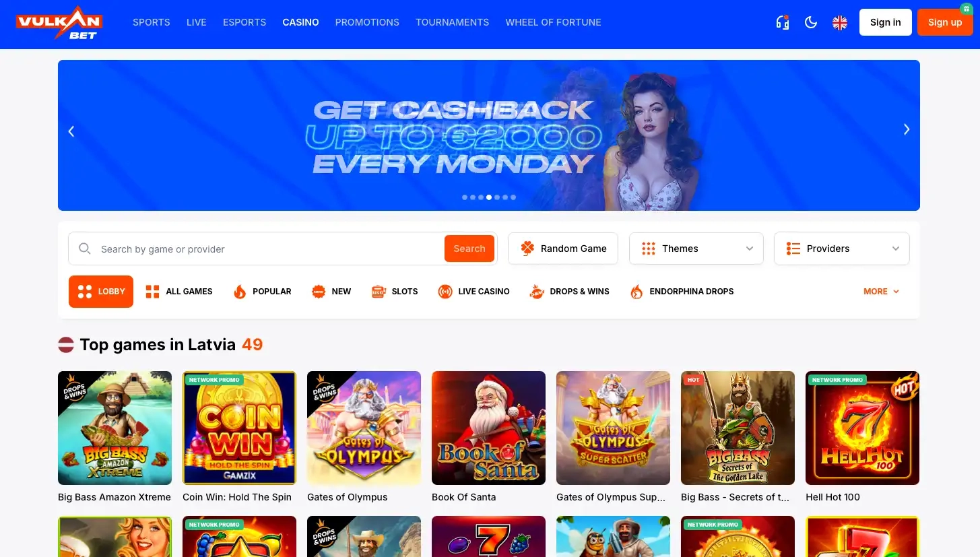This screenshot has width=980, height=557.
Task: Open the support headset icon
Action: coord(782,22)
